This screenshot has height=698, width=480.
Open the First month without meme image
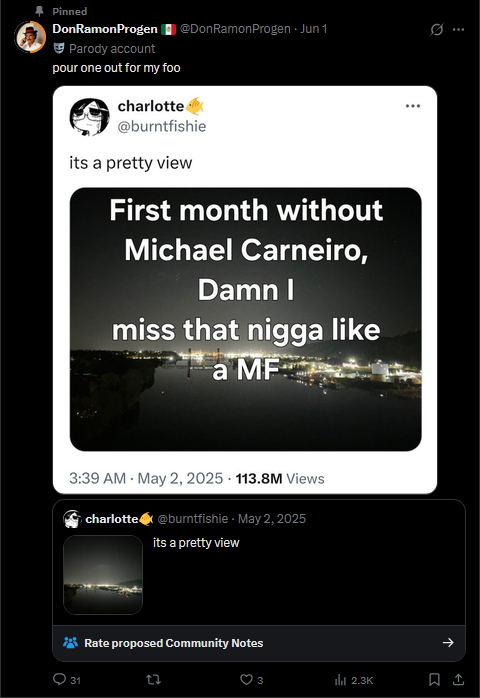point(246,319)
